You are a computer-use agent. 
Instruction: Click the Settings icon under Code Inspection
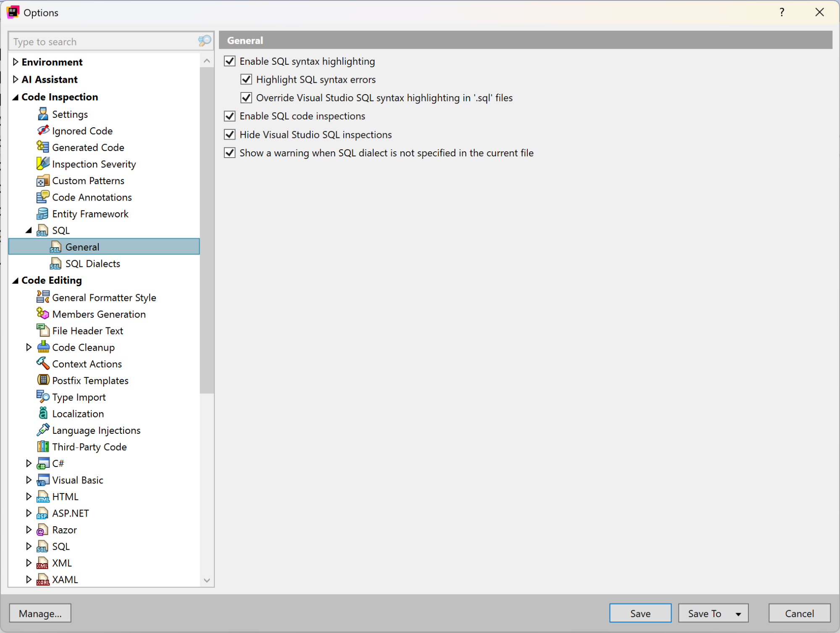click(43, 114)
